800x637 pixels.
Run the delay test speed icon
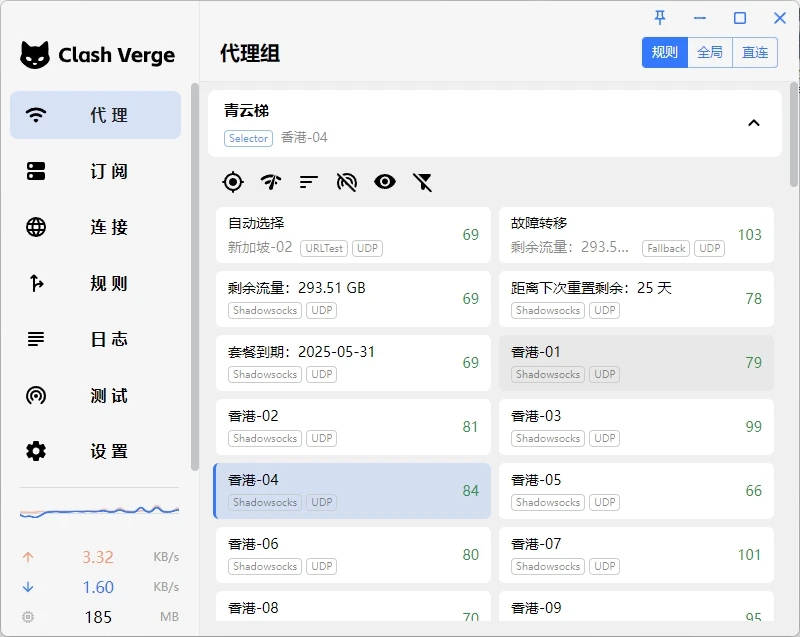271,181
